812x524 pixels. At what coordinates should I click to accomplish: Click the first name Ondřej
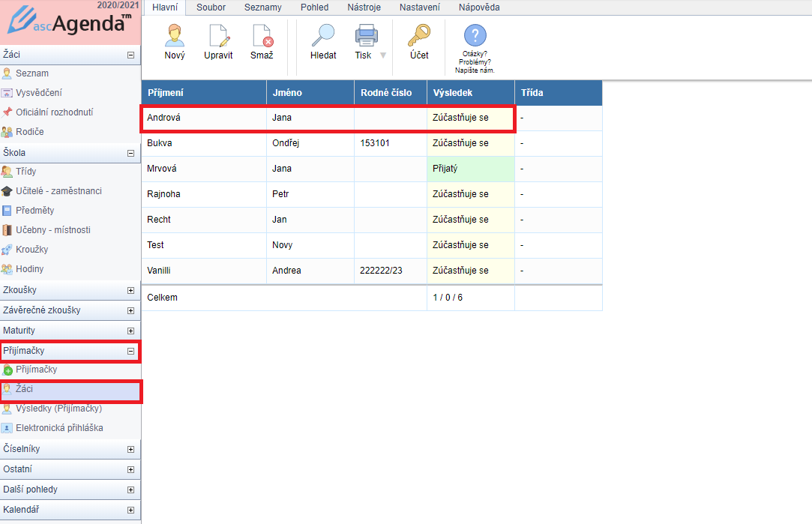(x=286, y=143)
